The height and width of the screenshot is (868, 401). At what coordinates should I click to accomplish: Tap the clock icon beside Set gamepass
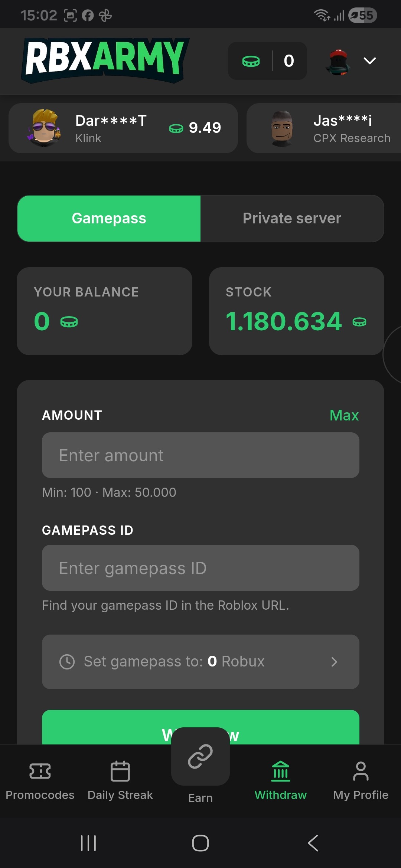pos(67,661)
